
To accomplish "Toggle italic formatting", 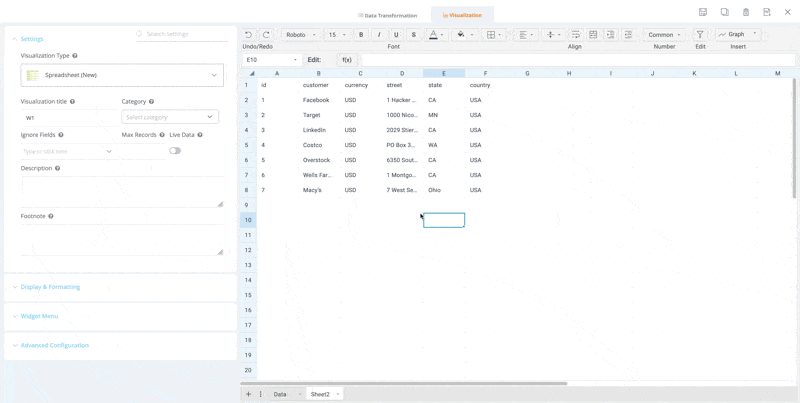I will (x=379, y=35).
